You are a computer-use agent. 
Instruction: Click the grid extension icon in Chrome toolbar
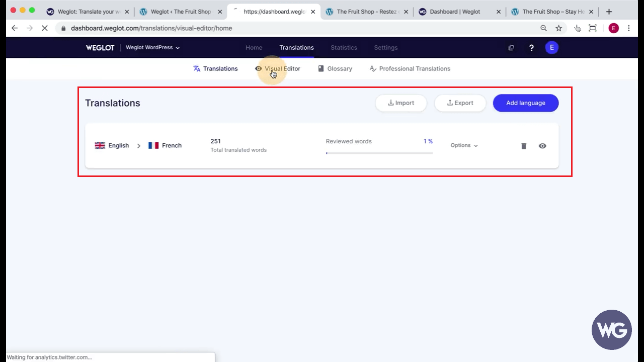point(578,28)
